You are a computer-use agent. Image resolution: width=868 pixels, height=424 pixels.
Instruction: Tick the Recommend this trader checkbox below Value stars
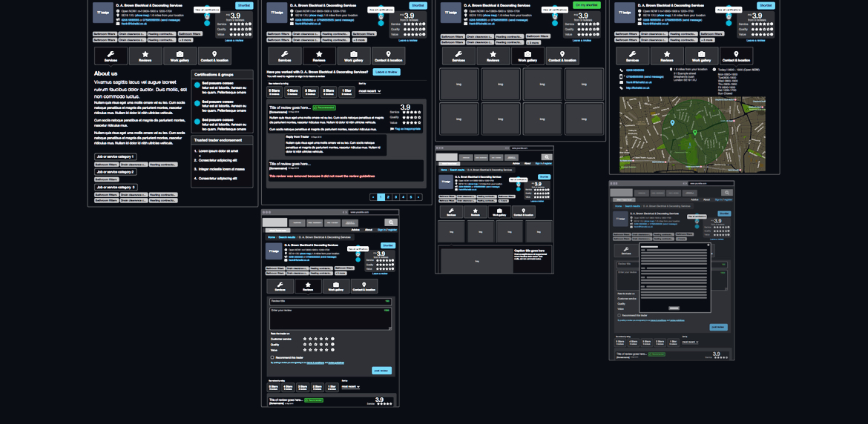272,357
